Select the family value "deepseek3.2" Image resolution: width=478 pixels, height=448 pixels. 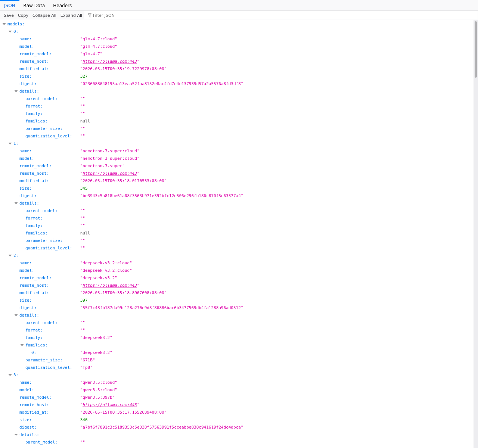96,337
